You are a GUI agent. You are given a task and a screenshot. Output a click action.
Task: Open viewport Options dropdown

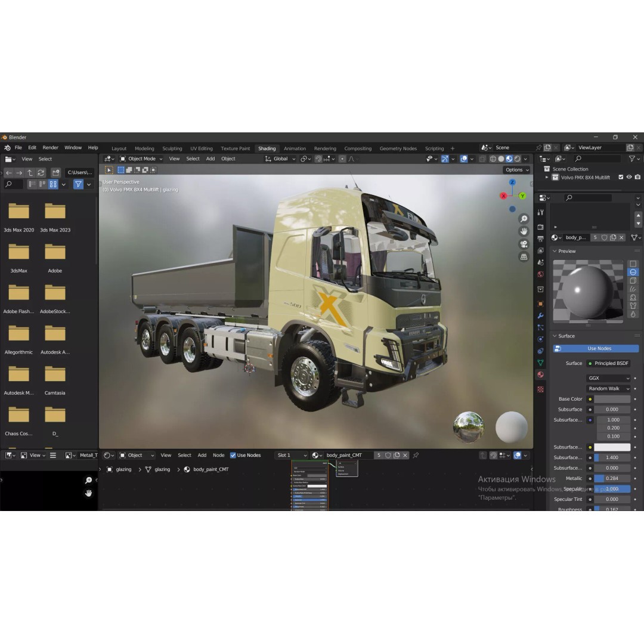click(516, 170)
